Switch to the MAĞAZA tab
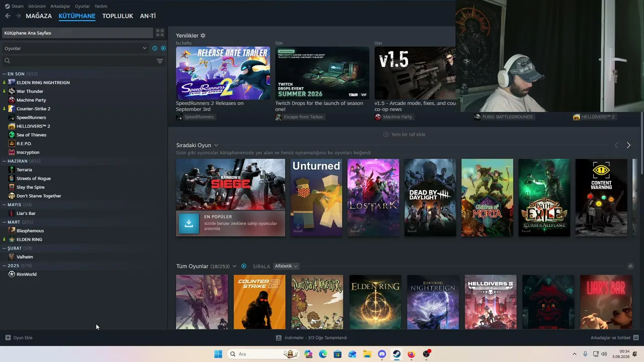Image resolution: width=644 pixels, height=362 pixels. [39, 16]
